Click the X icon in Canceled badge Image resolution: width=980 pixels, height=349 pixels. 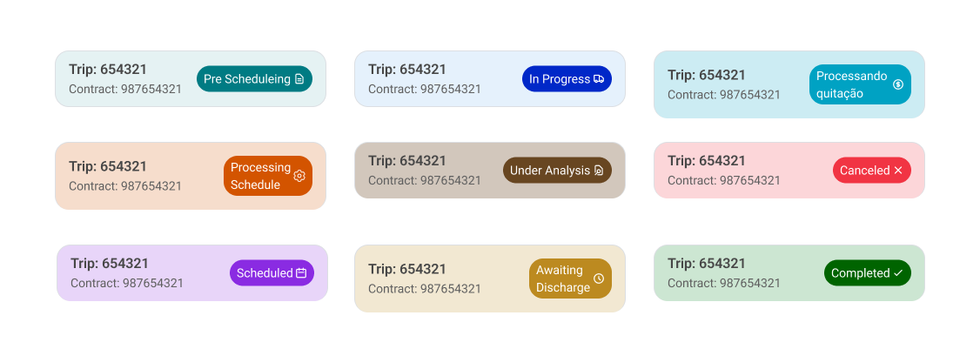click(898, 171)
